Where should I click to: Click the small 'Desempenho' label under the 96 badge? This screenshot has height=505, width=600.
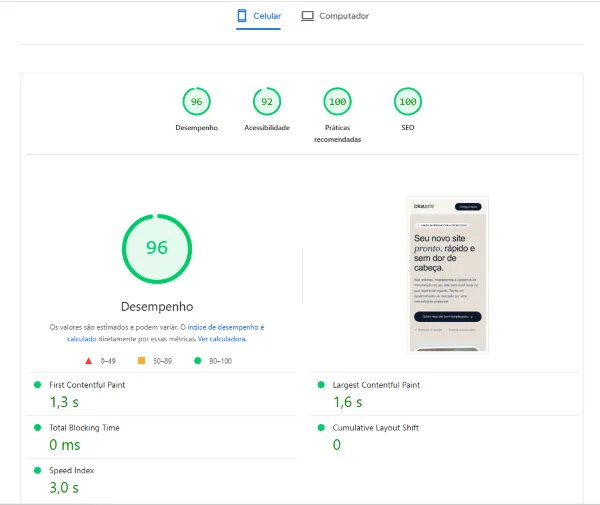coord(196,128)
